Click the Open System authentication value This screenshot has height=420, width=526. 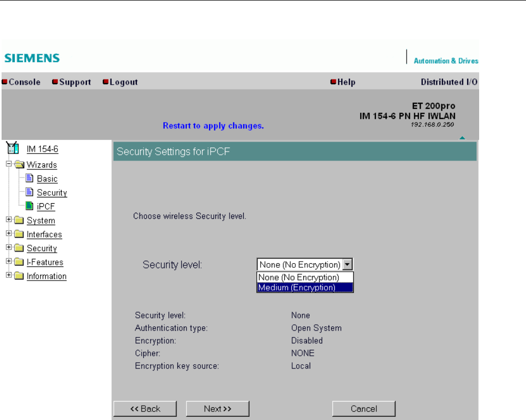click(x=316, y=328)
